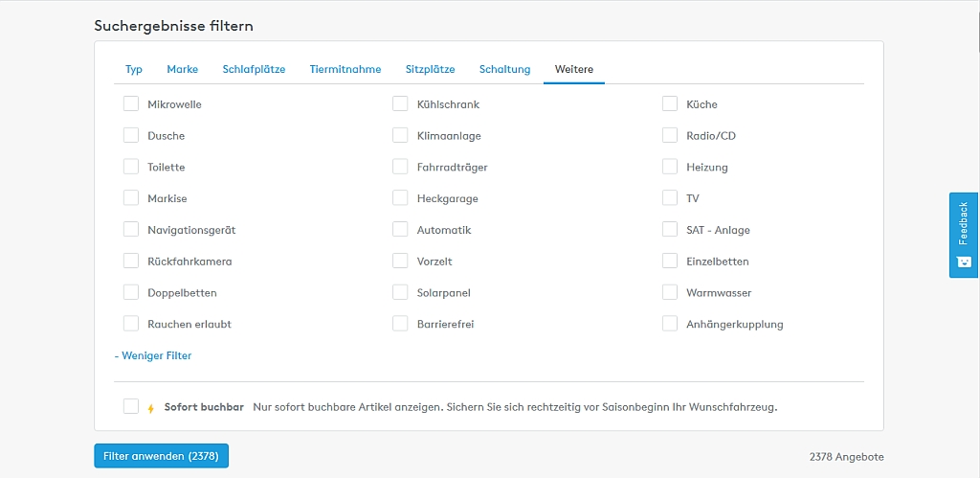
Task: Go to the Schlafplätze tab
Action: 254,69
